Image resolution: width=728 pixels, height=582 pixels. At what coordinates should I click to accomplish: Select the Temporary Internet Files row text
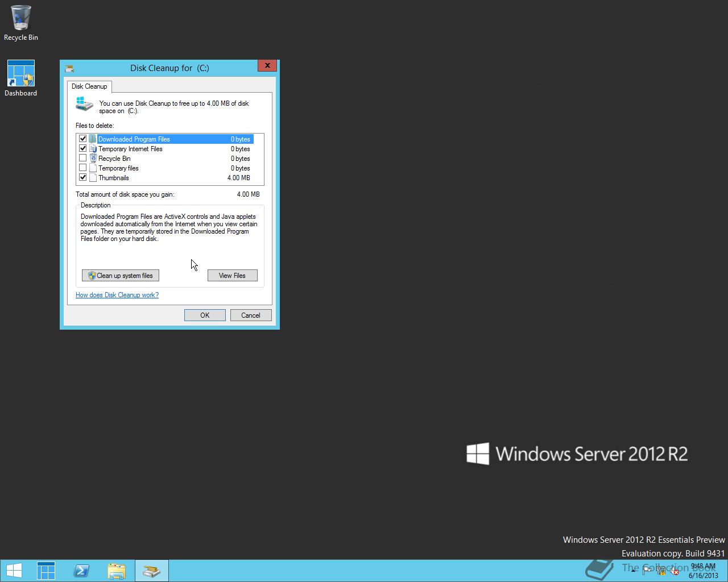(x=130, y=149)
